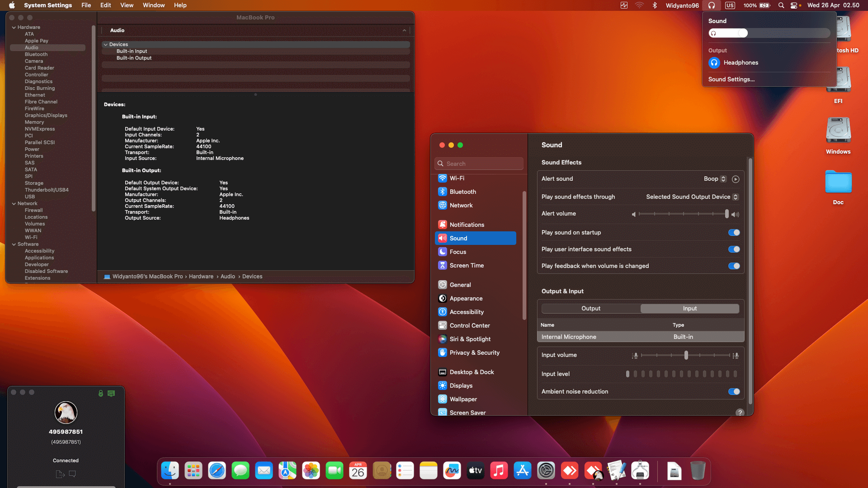The width and height of the screenshot is (868, 488).
Task: Open the Edit menu
Action: (106, 5)
